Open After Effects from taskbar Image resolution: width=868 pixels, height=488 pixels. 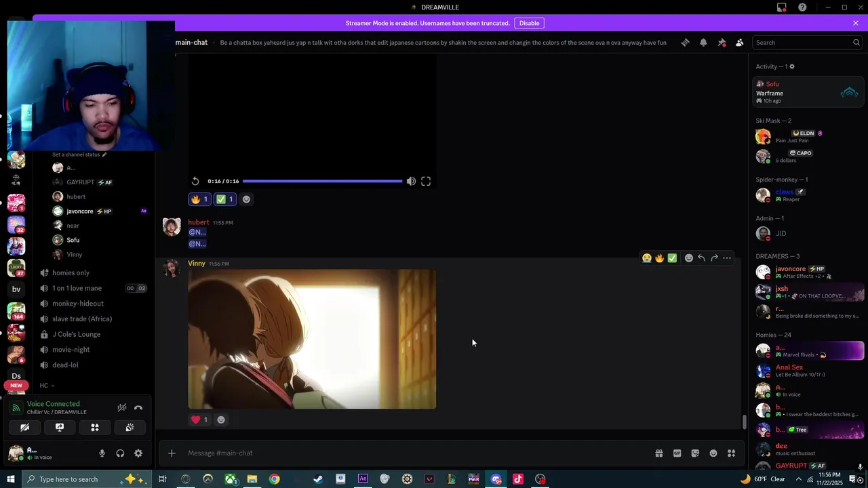coord(363,479)
